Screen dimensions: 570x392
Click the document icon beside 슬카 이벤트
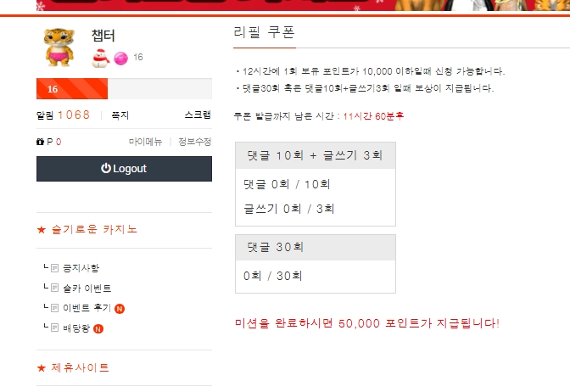(x=55, y=288)
